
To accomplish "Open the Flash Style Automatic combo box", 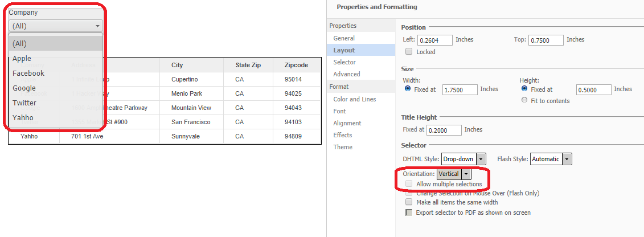I will [x=551, y=159].
